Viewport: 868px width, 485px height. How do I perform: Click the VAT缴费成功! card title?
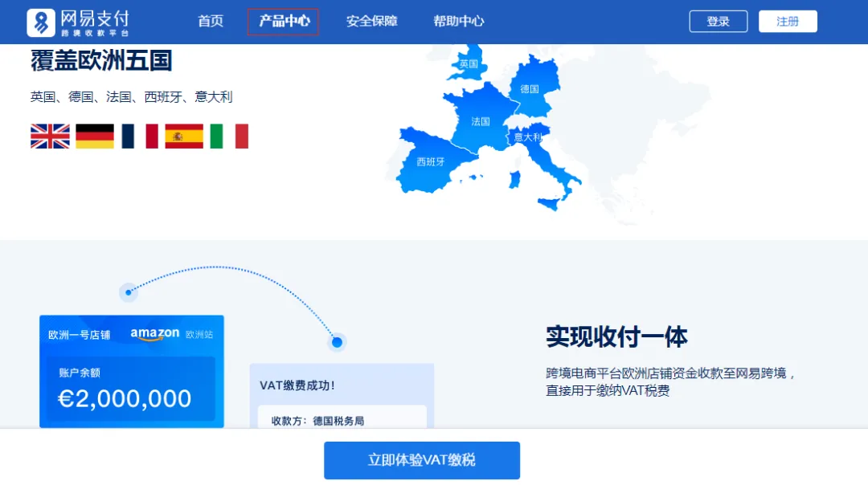[297, 385]
